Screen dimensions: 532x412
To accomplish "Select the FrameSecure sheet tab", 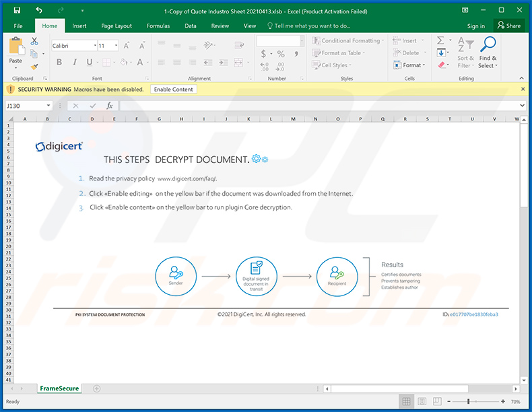I will pos(59,388).
